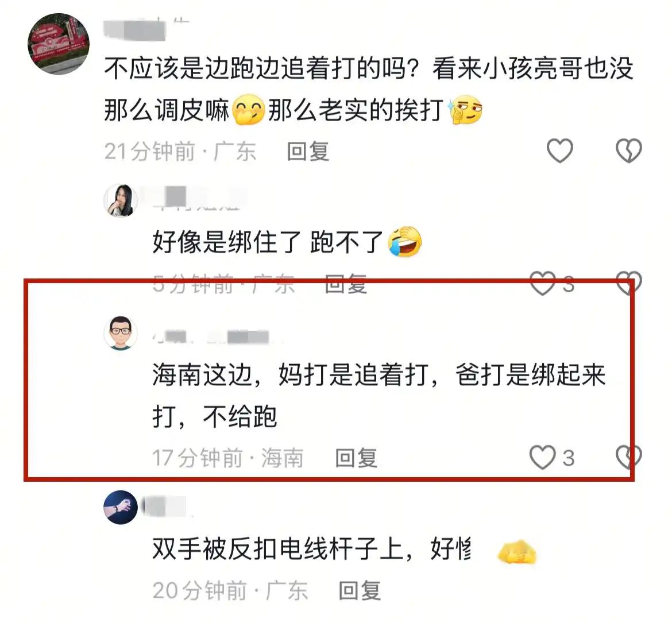This screenshot has width=672, height=623.
Task: Reply to the 21分钟前 Guangdong comment
Action: click(308, 151)
